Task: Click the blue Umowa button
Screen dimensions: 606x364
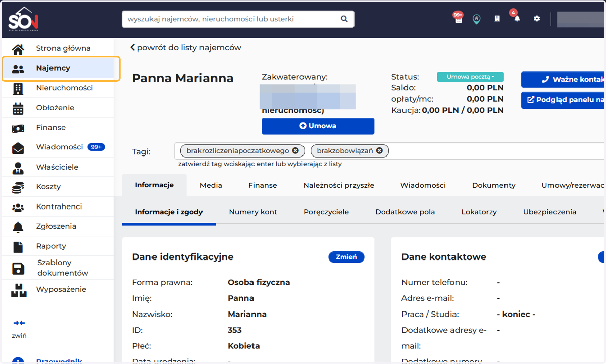Action: 318,126
